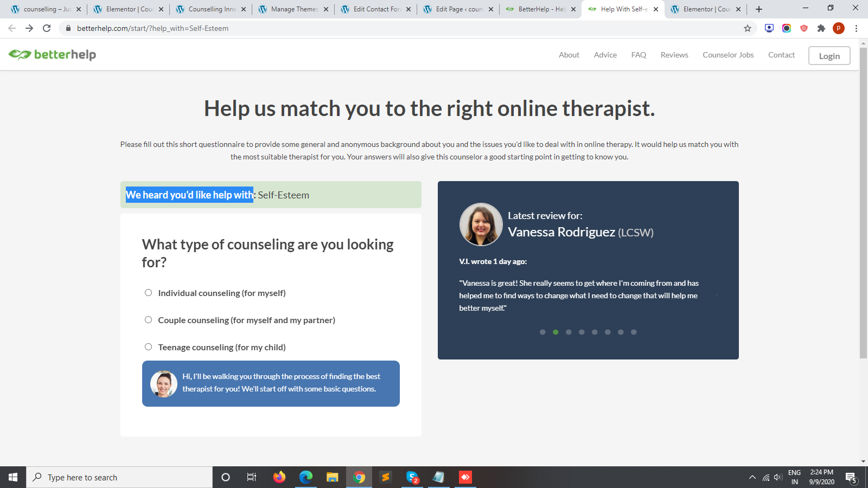Open File Explorer from taskbar

(333, 477)
